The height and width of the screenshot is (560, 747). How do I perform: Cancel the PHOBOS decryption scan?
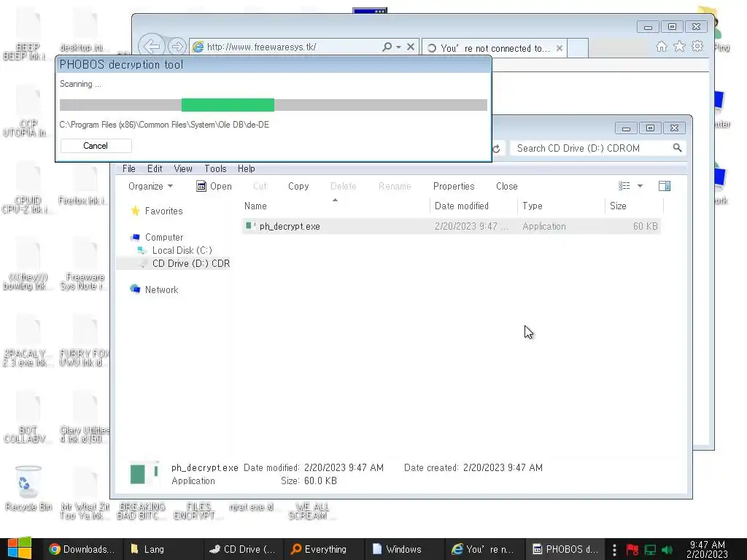96,146
